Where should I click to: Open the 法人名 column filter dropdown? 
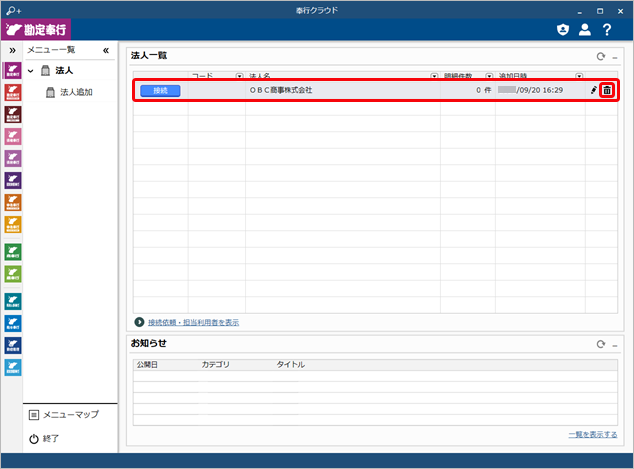(x=434, y=76)
